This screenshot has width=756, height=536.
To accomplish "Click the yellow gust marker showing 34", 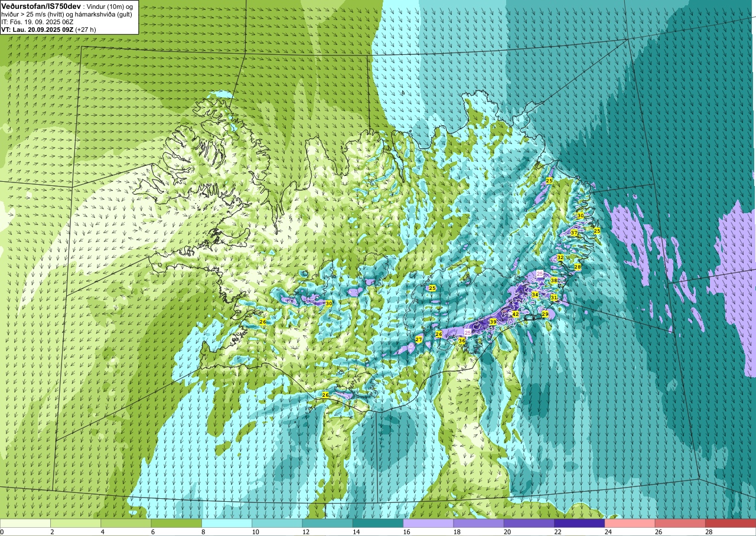I will tap(535, 294).
